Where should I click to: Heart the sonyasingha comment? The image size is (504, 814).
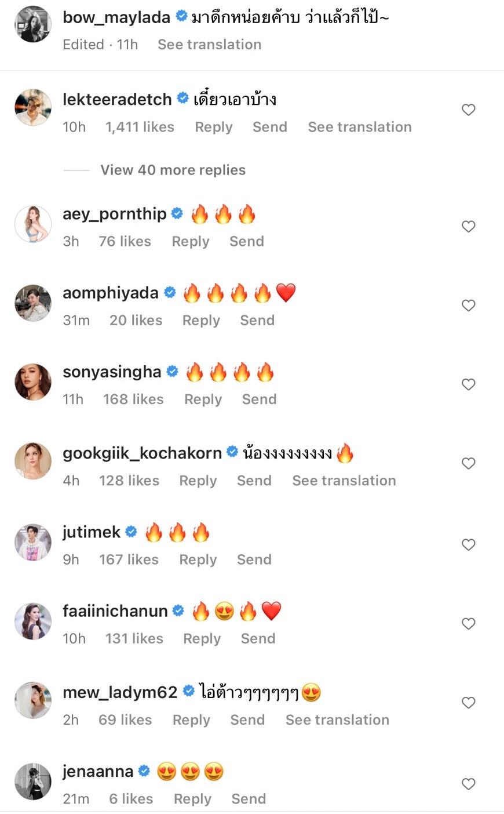tap(468, 384)
